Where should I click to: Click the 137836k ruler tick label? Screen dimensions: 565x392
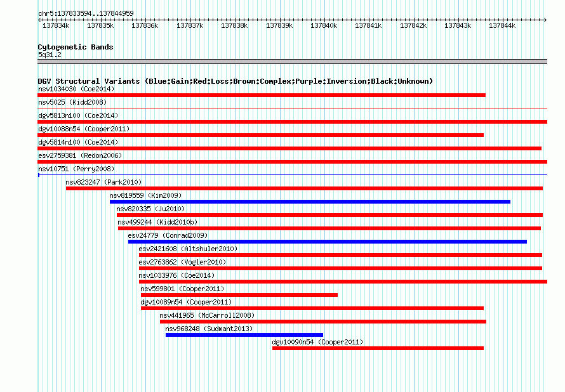point(145,25)
